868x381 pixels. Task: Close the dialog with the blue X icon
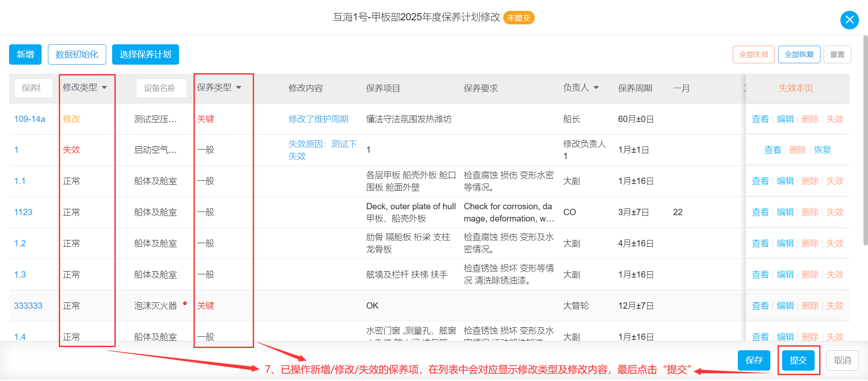pyautogui.click(x=849, y=20)
